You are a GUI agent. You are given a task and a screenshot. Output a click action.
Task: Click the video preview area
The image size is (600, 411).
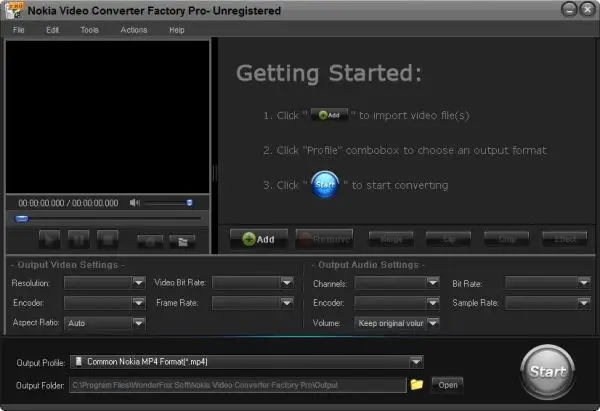point(108,117)
